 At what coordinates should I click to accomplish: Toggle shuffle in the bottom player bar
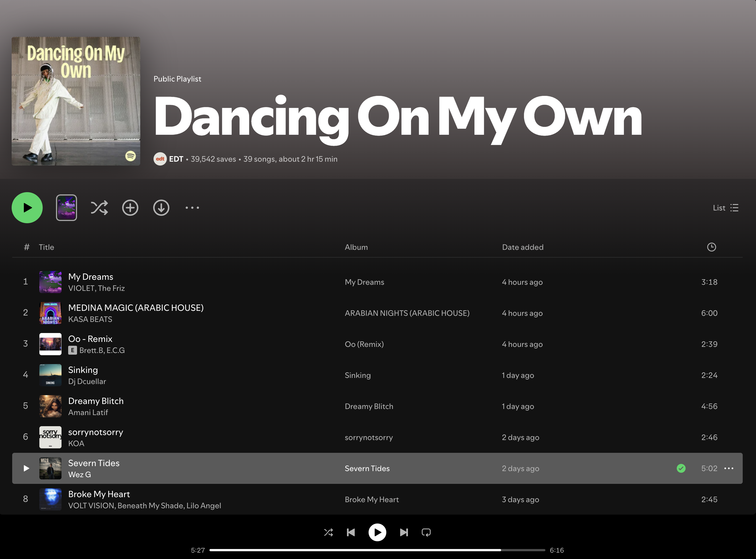coord(328,532)
